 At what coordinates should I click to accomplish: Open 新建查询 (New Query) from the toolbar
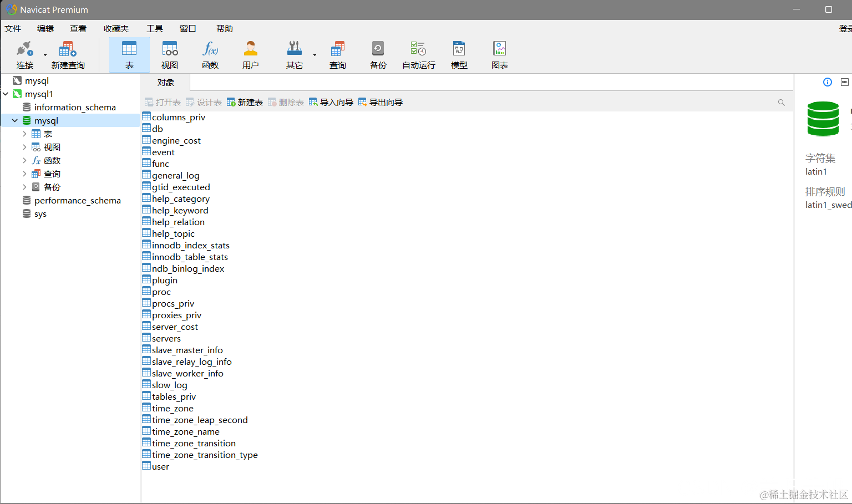point(68,55)
